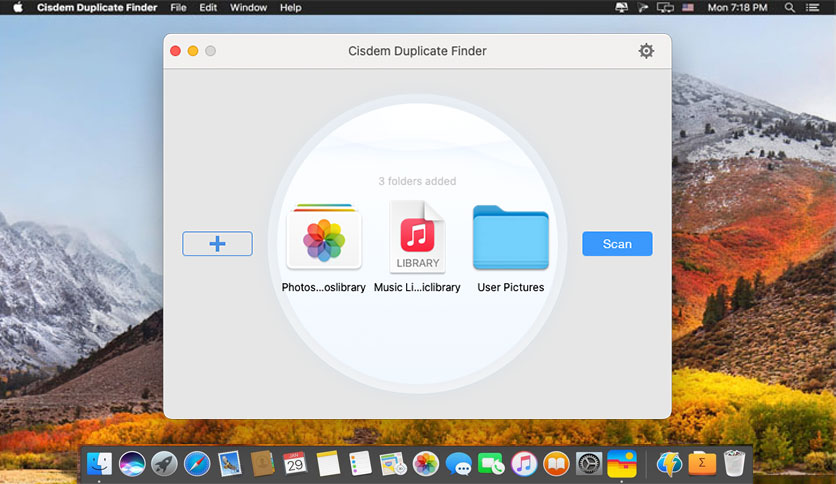Open iBooks from the Dock
Image resolution: width=836 pixels, height=484 pixels.
(x=557, y=463)
